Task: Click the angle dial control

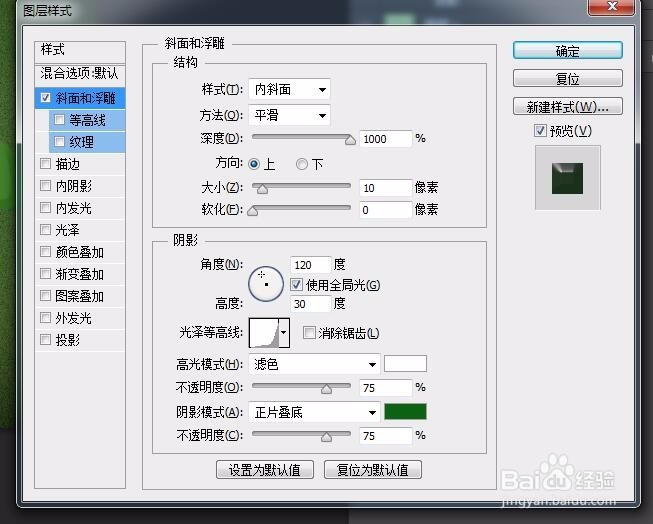Action: [266, 284]
